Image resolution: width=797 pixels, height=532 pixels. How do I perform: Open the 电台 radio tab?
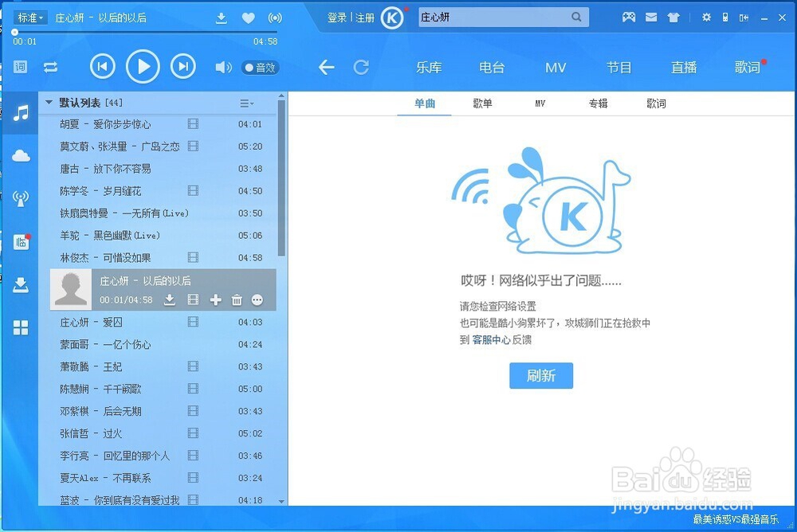pos(492,67)
